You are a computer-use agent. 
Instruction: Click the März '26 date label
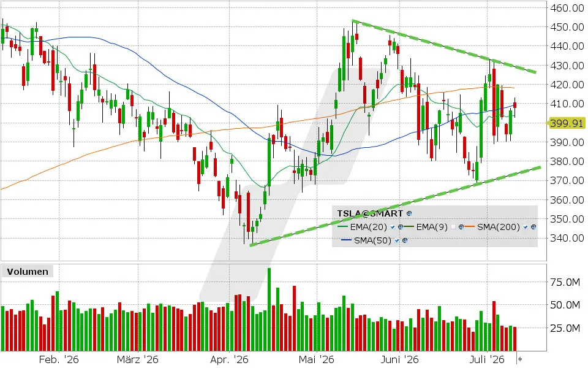click(138, 359)
